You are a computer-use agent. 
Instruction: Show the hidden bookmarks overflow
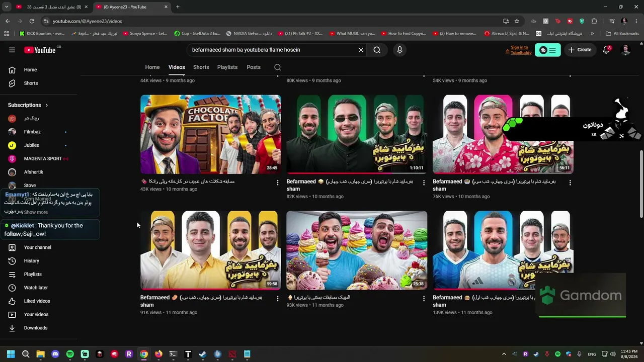pos(592,34)
